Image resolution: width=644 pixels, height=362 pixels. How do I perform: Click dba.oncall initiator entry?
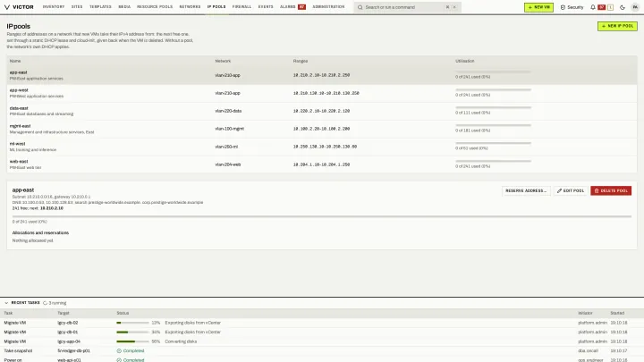pos(588,351)
